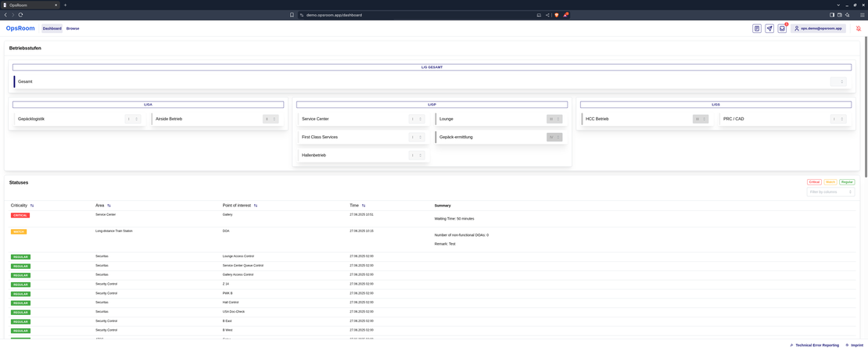868x351 pixels.
Task: Open the First Class Services level dropdown
Action: pyautogui.click(x=417, y=137)
